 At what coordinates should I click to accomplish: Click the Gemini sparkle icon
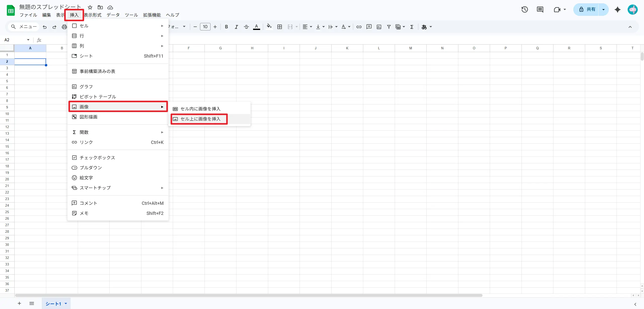click(x=617, y=10)
